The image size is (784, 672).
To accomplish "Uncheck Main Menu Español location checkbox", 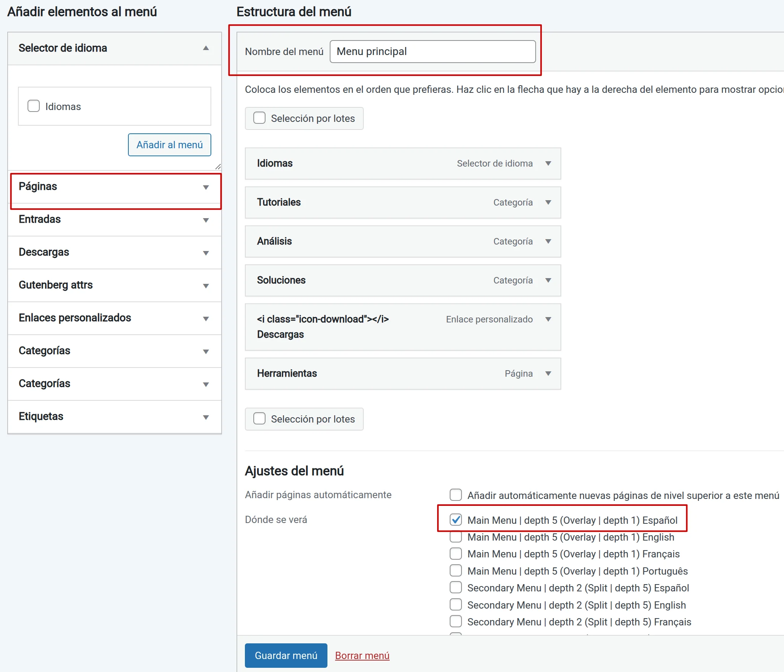I will [456, 520].
